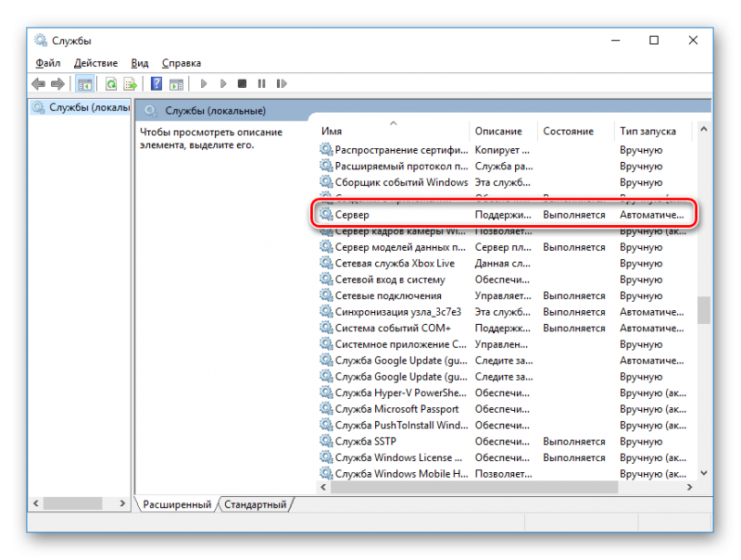Select Сборщик событий Windows row
This screenshot has height=560, width=741.
tap(503, 182)
